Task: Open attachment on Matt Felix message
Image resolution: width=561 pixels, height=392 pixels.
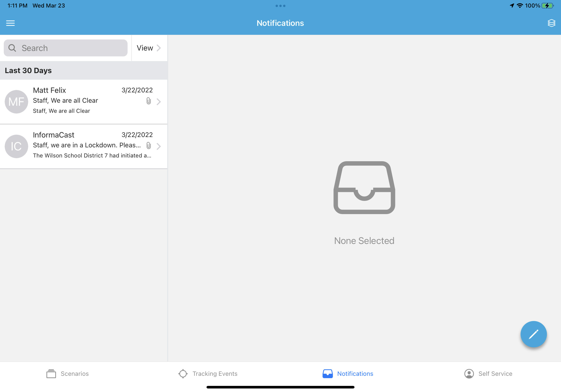Action: tap(148, 101)
